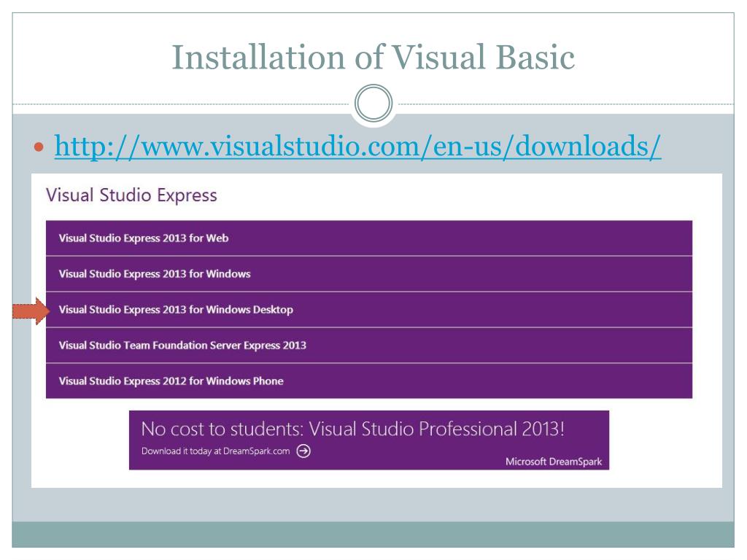The image size is (747, 560).
Task: Expand Visual Studio Team Foundation Server Express 2013
Action: tap(368, 345)
